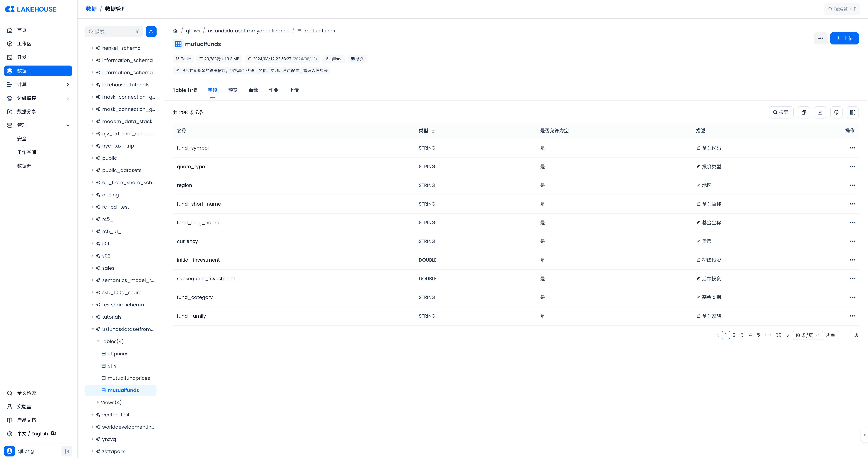Image resolution: width=868 pixels, height=458 pixels.
Task: Click the blue upload icon beside the sidebar search
Action: click(151, 31)
